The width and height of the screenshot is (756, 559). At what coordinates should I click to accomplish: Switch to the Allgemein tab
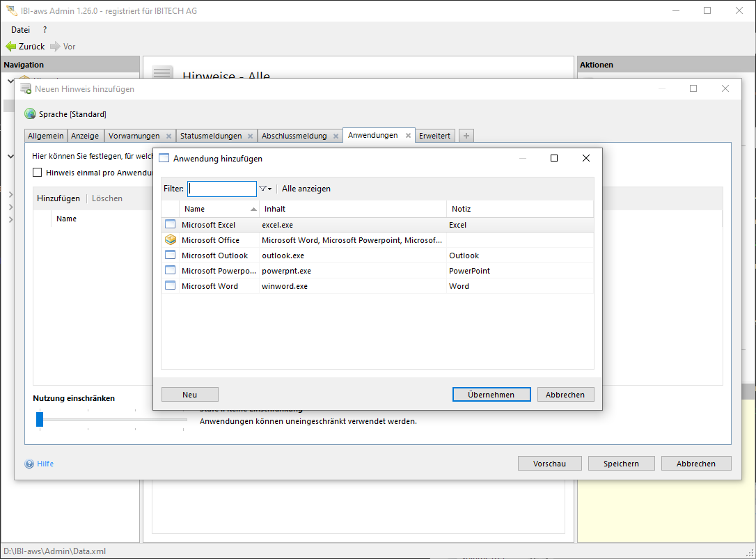click(x=46, y=136)
